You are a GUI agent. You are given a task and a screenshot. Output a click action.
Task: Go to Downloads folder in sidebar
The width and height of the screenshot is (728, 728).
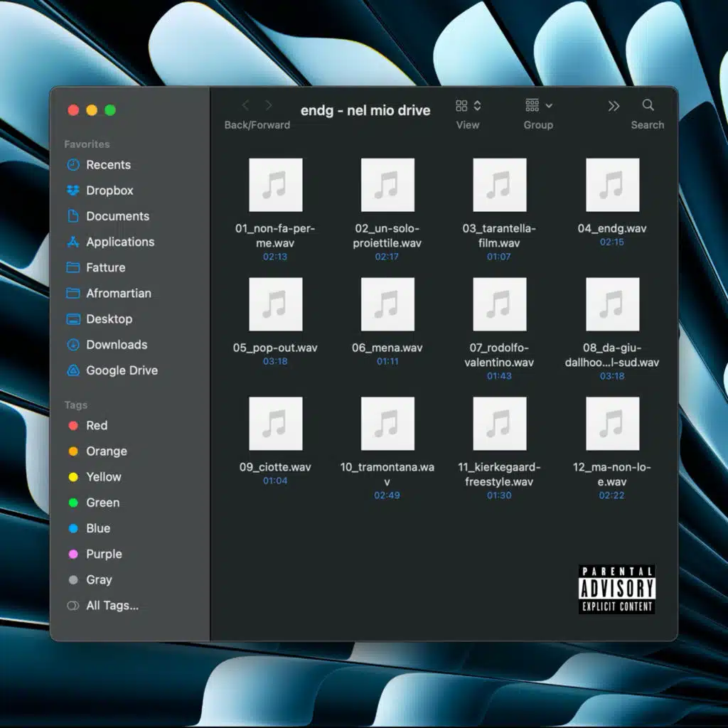(x=116, y=345)
